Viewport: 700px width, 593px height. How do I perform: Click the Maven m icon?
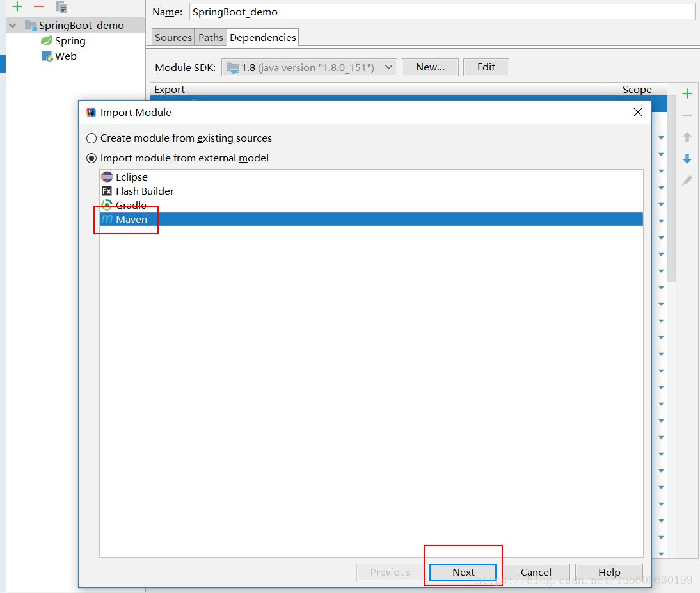107,219
